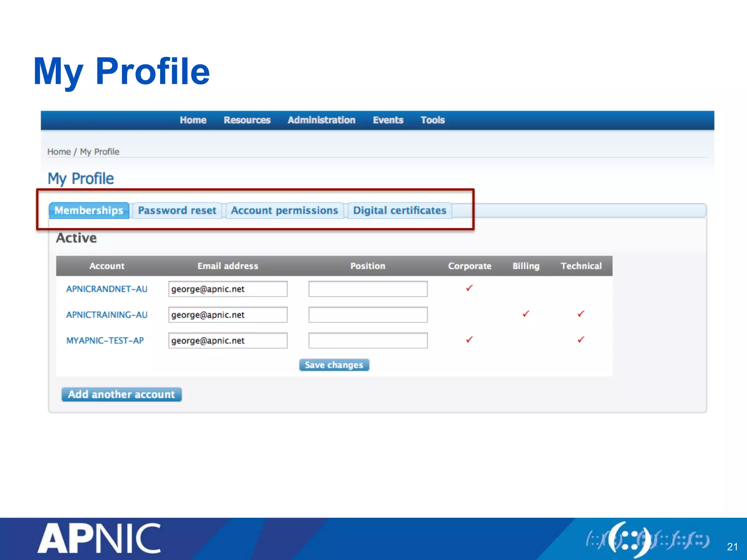This screenshot has height=560, width=747.
Task: Open the Digital certificates tab
Action: [x=400, y=210]
